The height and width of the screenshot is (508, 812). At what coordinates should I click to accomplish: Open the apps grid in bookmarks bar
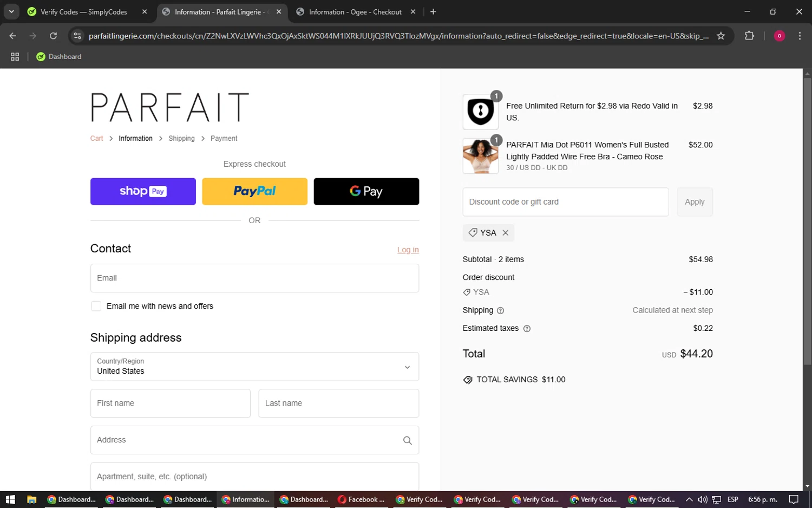15,56
